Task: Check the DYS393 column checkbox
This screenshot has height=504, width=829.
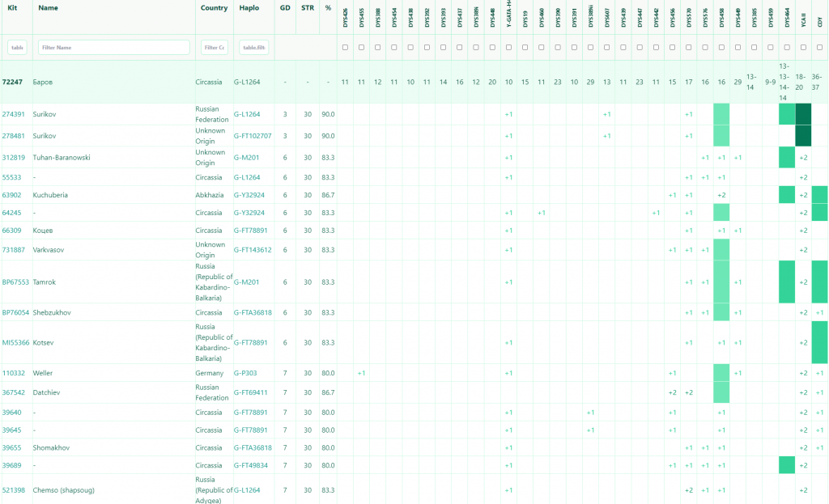Action: pos(443,48)
